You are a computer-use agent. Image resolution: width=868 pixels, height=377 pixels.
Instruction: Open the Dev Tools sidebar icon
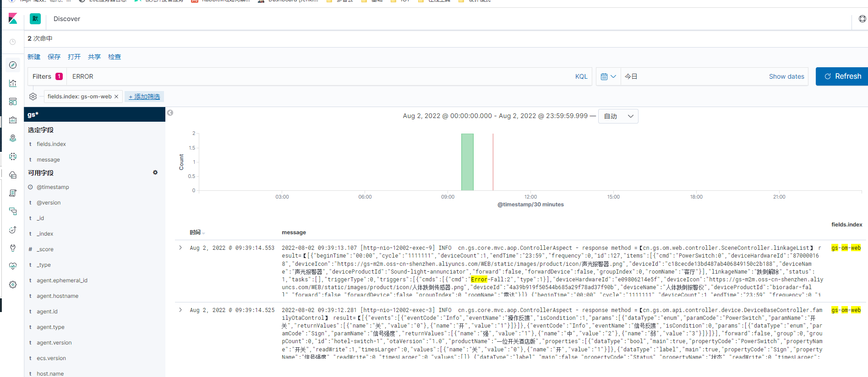(13, 248)
